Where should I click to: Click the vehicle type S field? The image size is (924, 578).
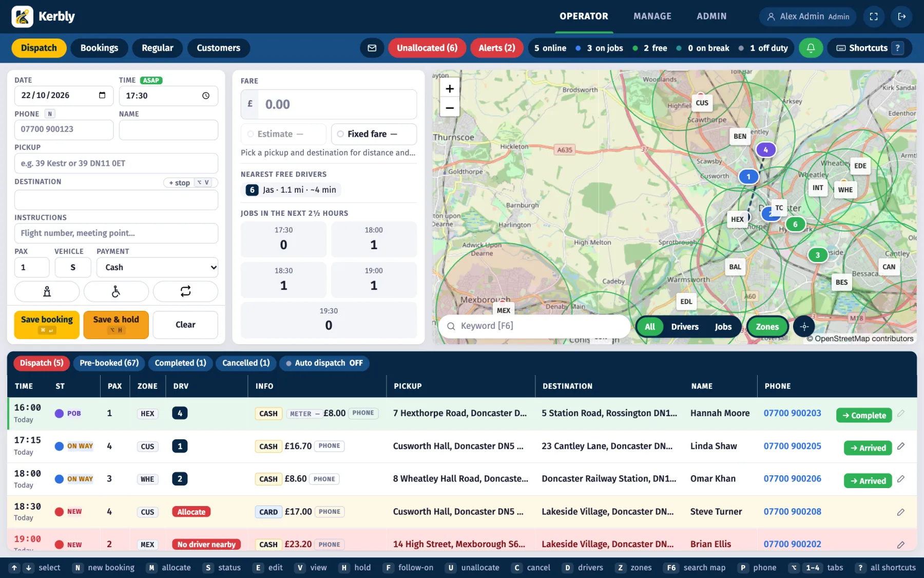[x=73, y=267]
